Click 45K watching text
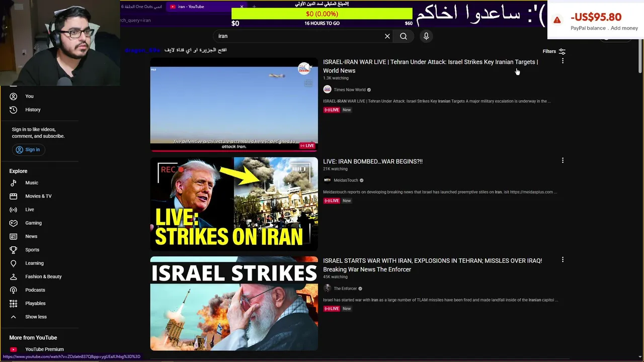 pyautogui.click(x=335, y=277)
